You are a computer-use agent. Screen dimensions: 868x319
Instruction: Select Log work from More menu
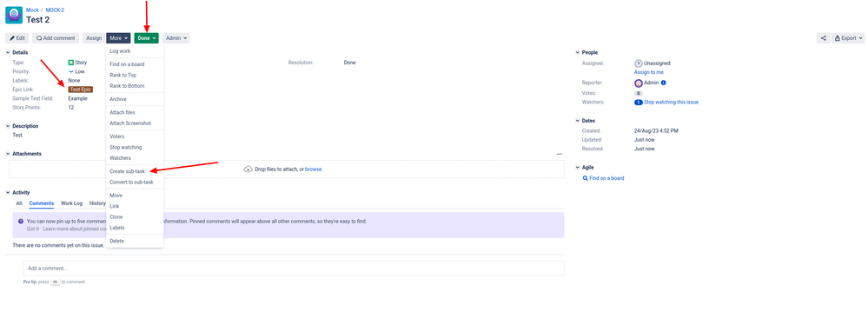tap(135, 51)
